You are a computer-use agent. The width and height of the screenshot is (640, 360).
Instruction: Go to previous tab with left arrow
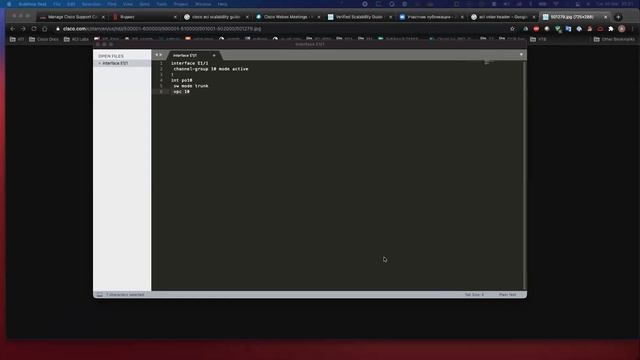click(156, 55)
